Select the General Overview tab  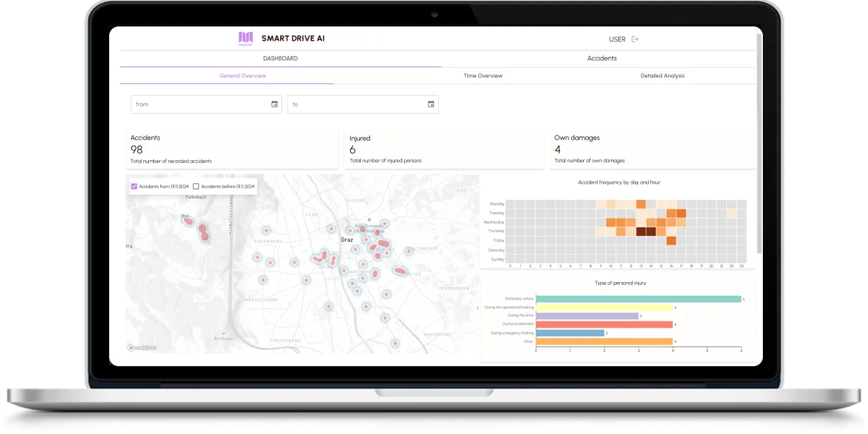[x=242, y=75]
